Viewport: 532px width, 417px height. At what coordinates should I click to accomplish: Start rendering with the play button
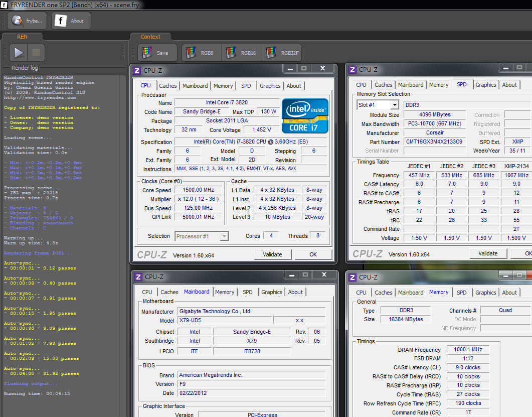click(19, 53)
